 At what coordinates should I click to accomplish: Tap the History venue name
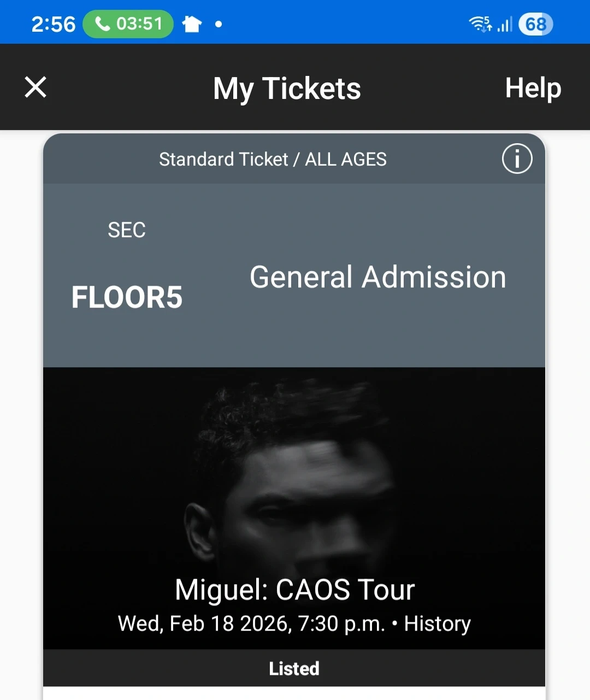pyautogui.click(x=437, y=623)
